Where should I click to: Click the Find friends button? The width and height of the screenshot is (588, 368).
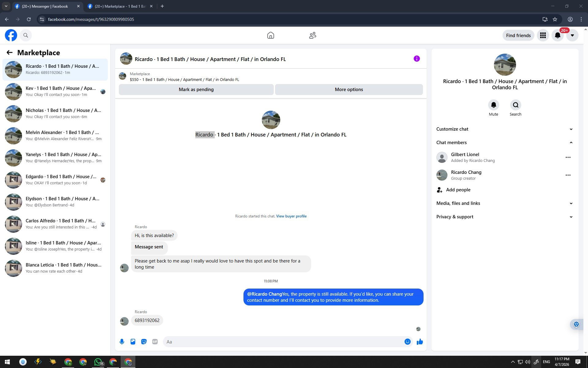coord(518,35)
